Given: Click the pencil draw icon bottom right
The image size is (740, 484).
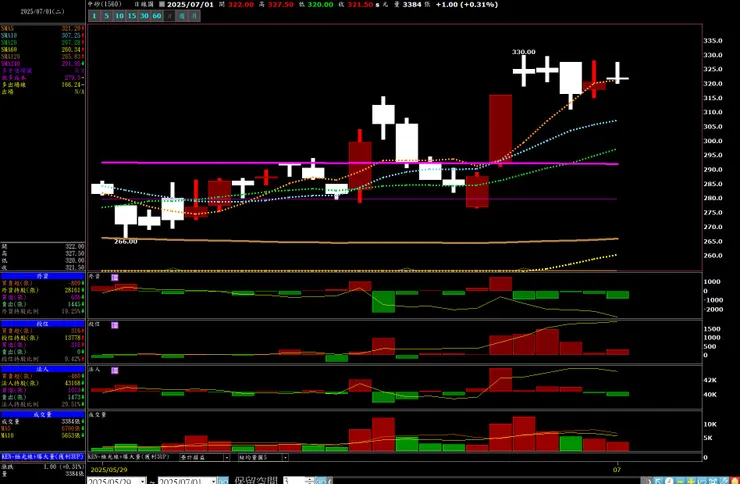Looking at the screenshot, I should 724,481.
